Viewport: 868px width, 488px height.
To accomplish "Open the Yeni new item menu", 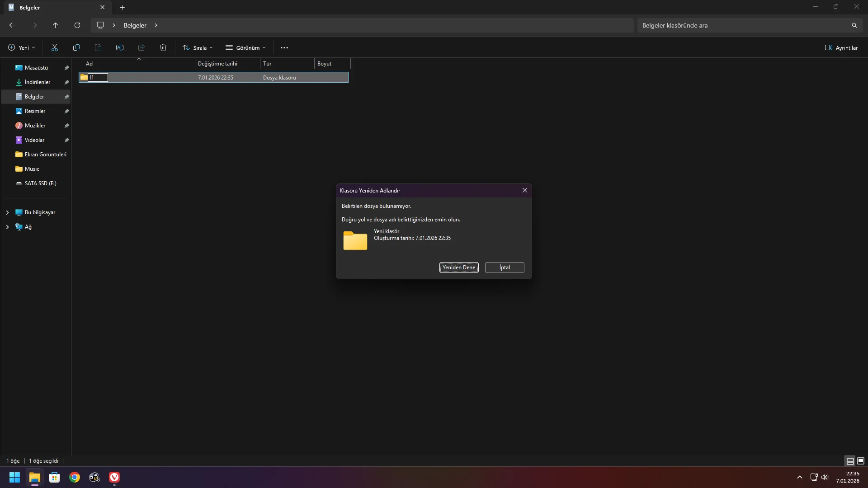I will click(21, 47).
